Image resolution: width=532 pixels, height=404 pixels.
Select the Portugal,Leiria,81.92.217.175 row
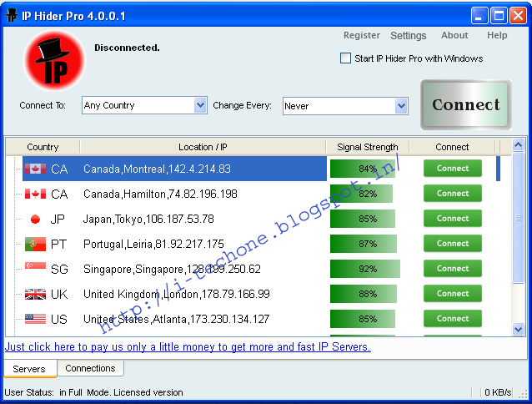pos(175,244)
